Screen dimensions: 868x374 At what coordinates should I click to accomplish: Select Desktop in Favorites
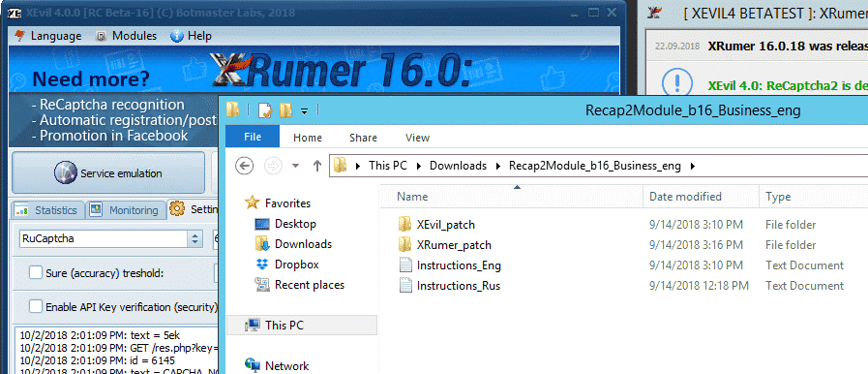(295, 224)
